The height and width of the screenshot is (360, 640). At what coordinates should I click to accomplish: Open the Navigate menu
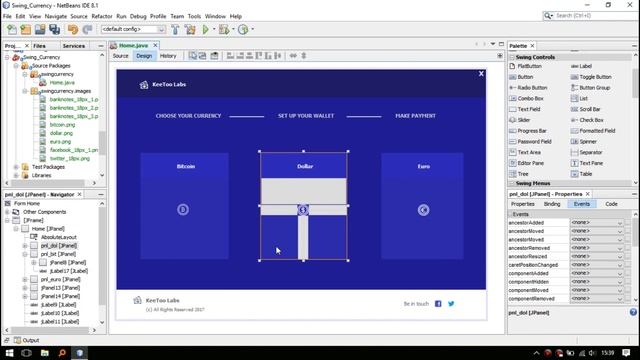[56, 16]
